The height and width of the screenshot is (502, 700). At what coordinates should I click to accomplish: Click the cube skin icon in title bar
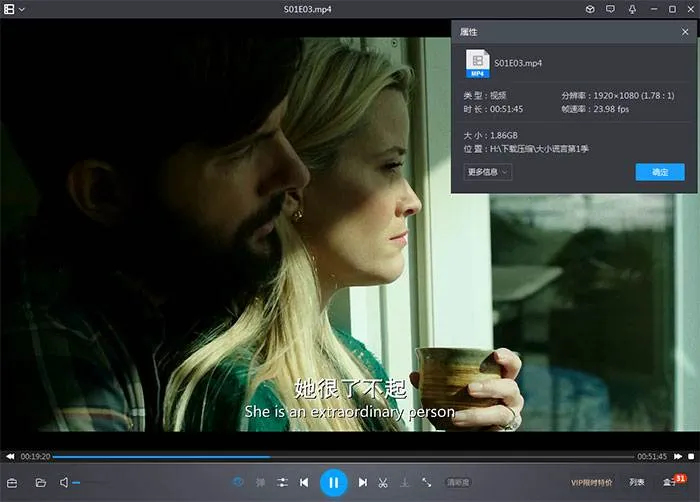[x=590, y=9]
